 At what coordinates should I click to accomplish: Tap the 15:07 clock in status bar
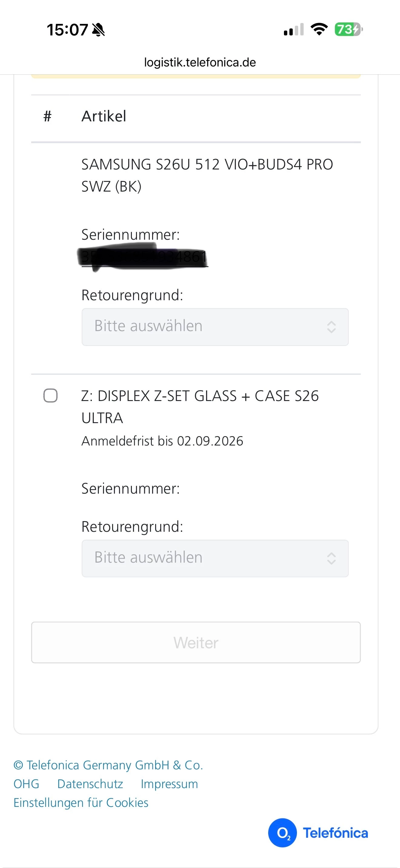point(68,30)
